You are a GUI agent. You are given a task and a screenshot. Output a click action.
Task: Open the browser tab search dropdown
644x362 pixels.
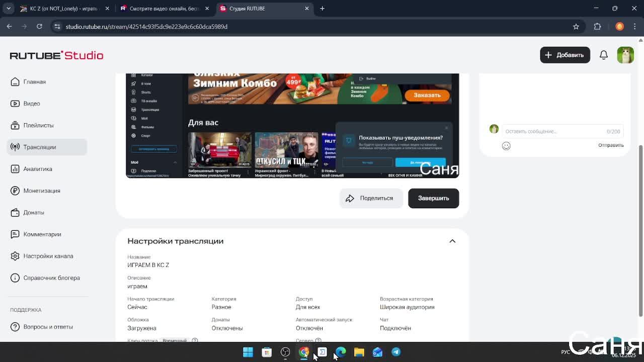(9, 9)
